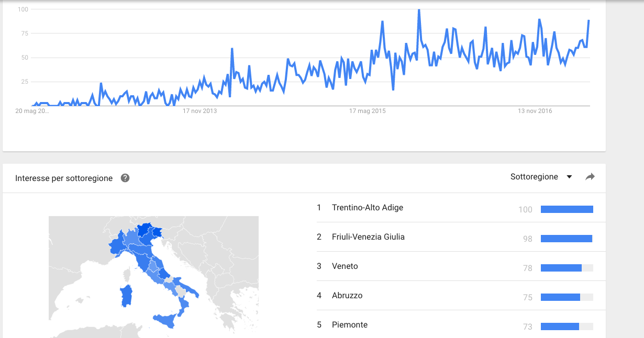Share the subregion interest card
The width and height of the screenshot is (644, 338).
tap(590, 177)
